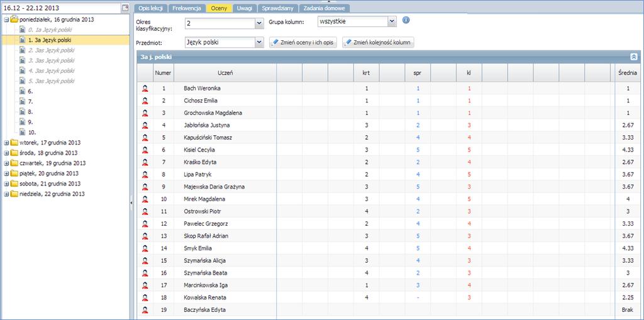Screen dimensions: 644x320
Task: Click student icon for Kapuściński Tomasz
Action: pos(145,138)
